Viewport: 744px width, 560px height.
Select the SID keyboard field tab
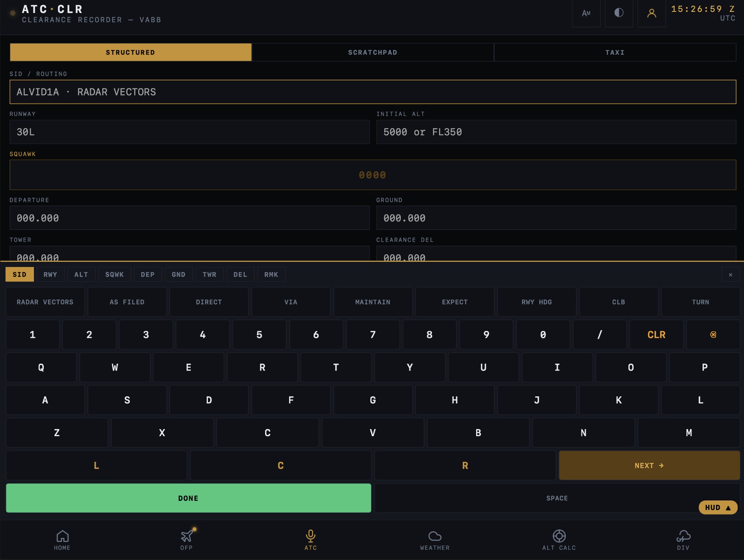[x=20, y=274]
